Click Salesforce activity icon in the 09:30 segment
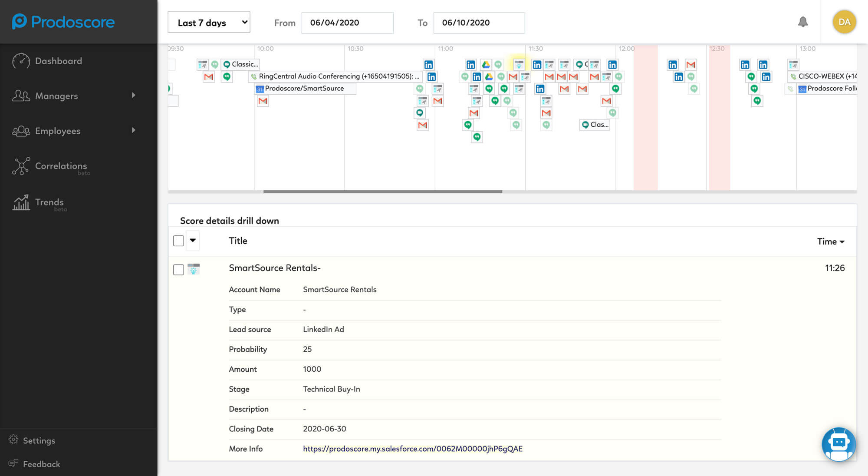868x476 pixels. pos(202,65)
